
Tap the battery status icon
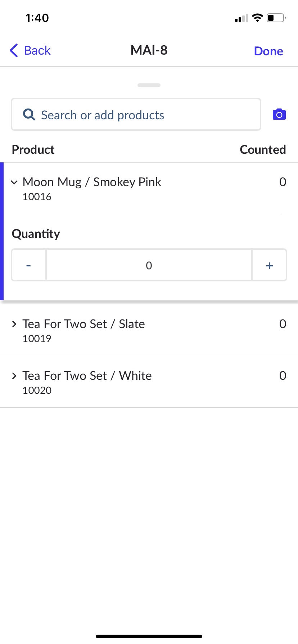[x=276, y=18]
